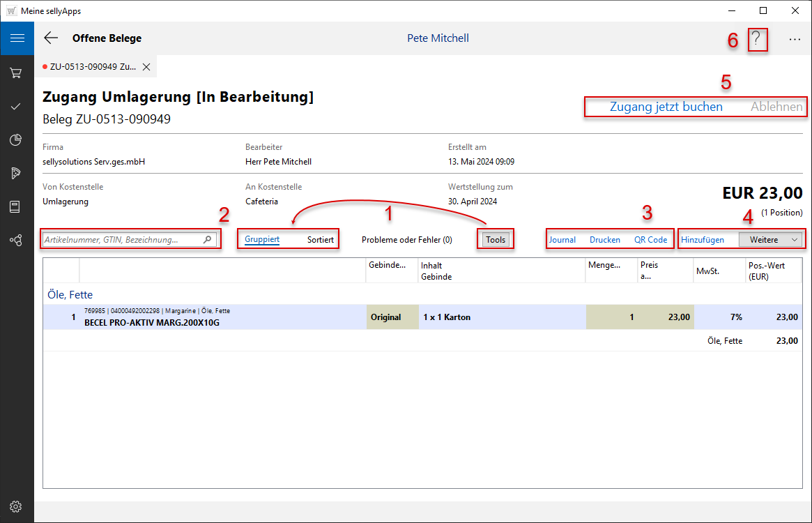812x523 pixels.
Task: Click the book icon in sidebar
Action: coord(16,207)
